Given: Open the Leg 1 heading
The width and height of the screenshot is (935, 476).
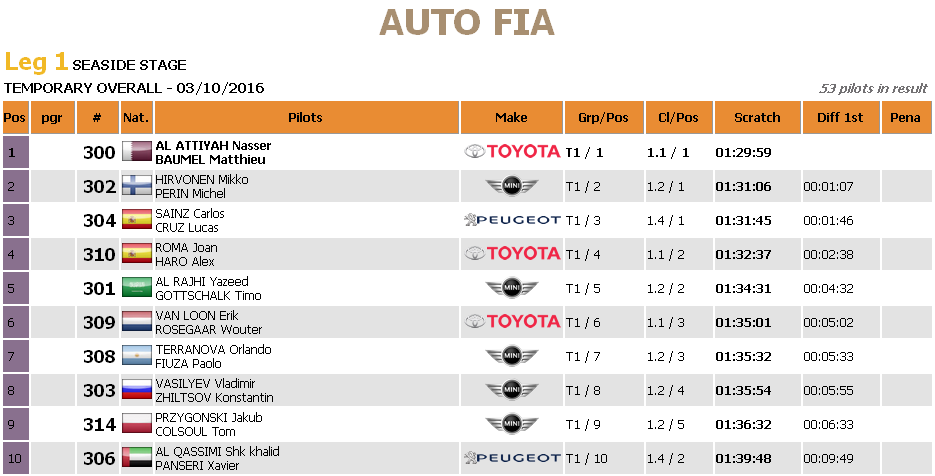Looking at the screenshot, I should pyautogui.click(x=36, y=62).
